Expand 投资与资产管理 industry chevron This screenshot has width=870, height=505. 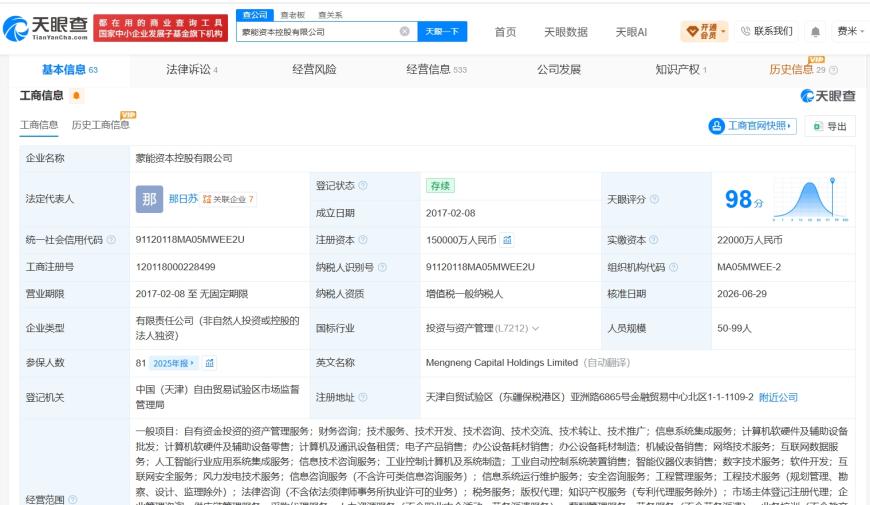pyautogui.click(x=535, y=329)
